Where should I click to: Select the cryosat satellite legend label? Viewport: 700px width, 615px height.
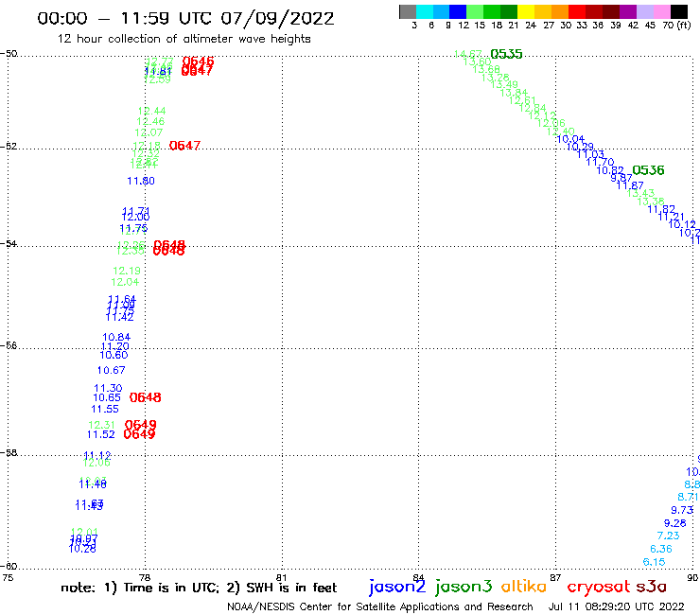[599, 587]
